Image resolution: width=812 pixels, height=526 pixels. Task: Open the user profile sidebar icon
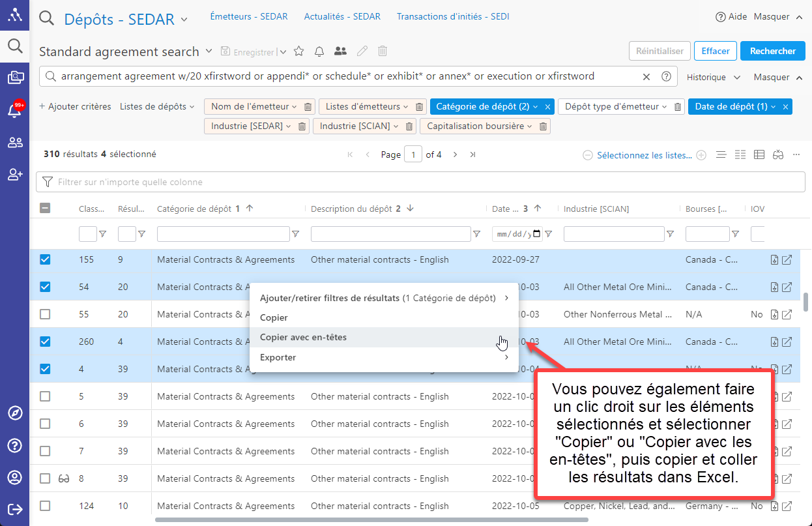[x=14, y=477]
